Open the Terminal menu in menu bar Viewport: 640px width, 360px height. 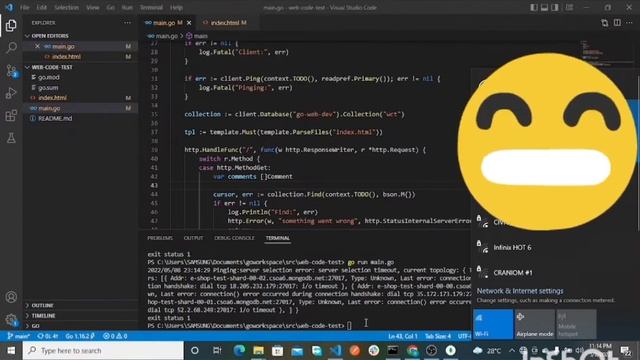point(151,7)
